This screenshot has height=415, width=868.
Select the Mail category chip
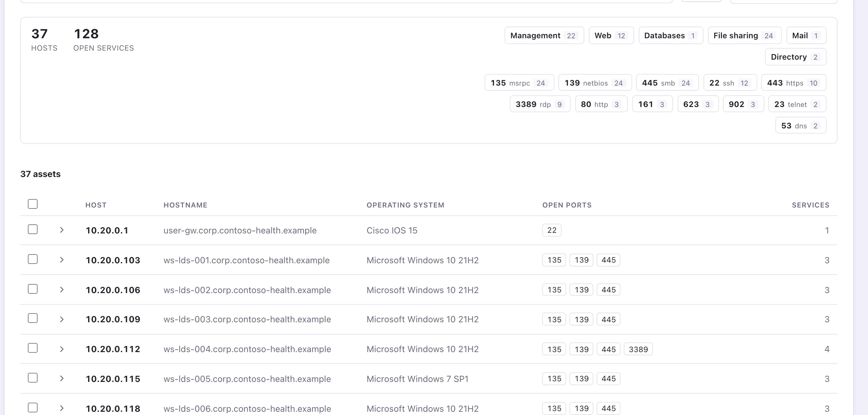806,35
